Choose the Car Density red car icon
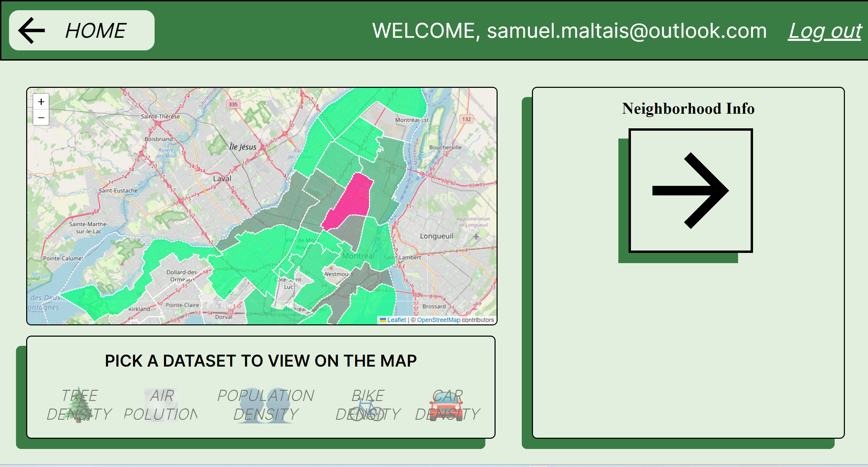Viewport: 868px width, 467px height. point(447,406)
